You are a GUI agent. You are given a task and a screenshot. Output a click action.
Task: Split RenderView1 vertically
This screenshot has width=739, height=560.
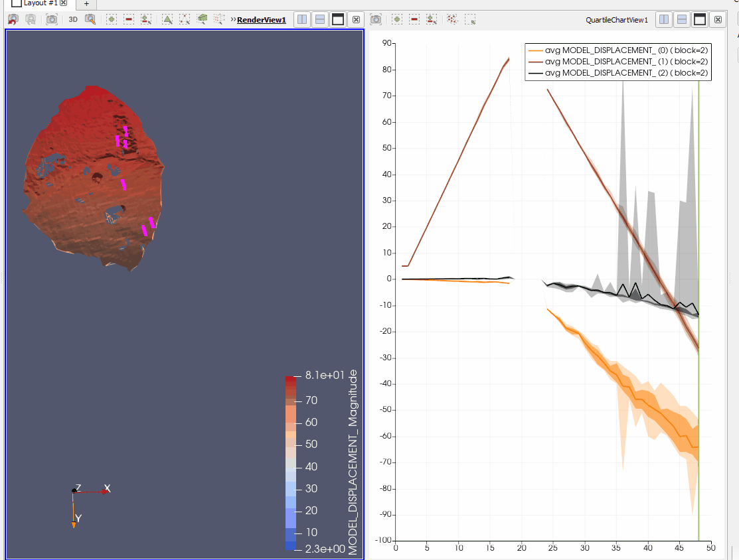[320, 20]
